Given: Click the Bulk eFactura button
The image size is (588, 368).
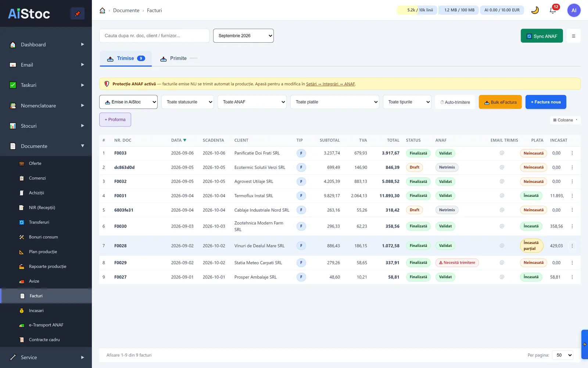Looking at the screenshot, I should 500,102.
